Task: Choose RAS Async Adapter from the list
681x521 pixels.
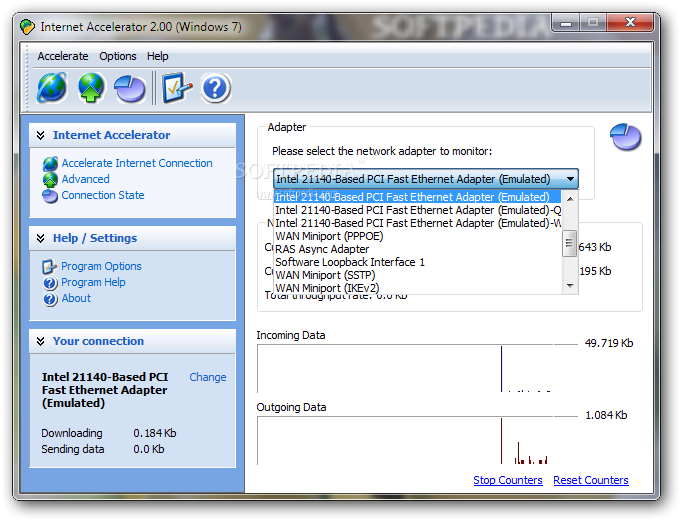Action: 417,249
